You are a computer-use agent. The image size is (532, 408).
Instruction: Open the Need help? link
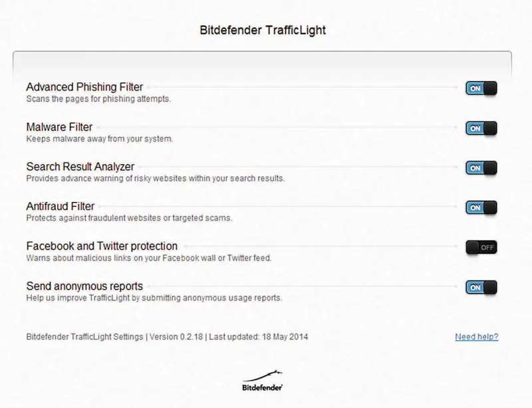tap(476, 337)
